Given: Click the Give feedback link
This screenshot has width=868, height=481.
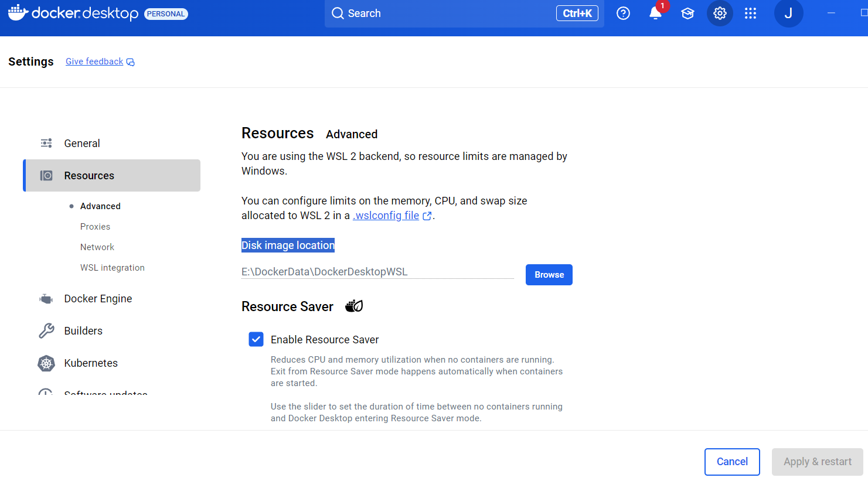Looking at the screenshot, I should click(x=94, y=62).
